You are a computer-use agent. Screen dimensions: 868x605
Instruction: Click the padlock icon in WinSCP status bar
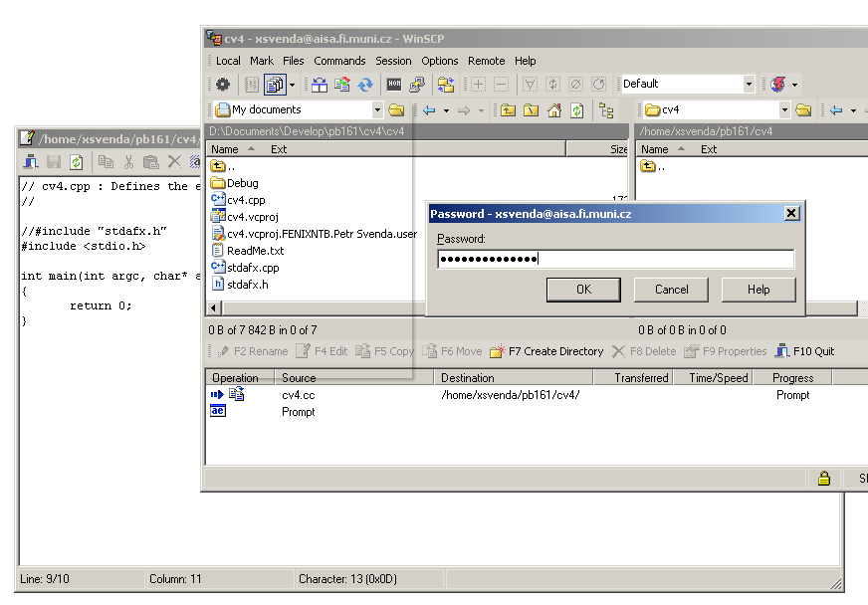tap(824, 479)
